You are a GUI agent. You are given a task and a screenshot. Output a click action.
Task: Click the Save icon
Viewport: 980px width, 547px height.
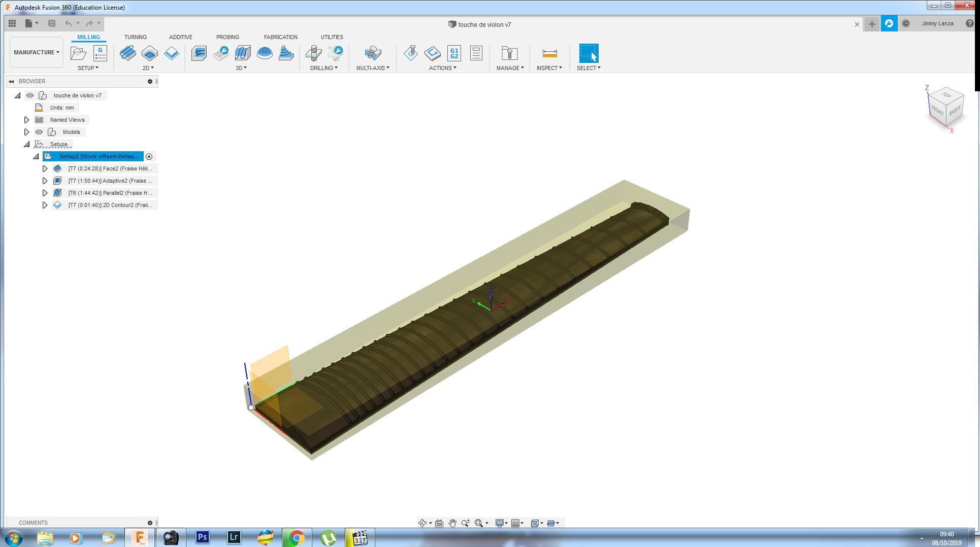[51, 23]
